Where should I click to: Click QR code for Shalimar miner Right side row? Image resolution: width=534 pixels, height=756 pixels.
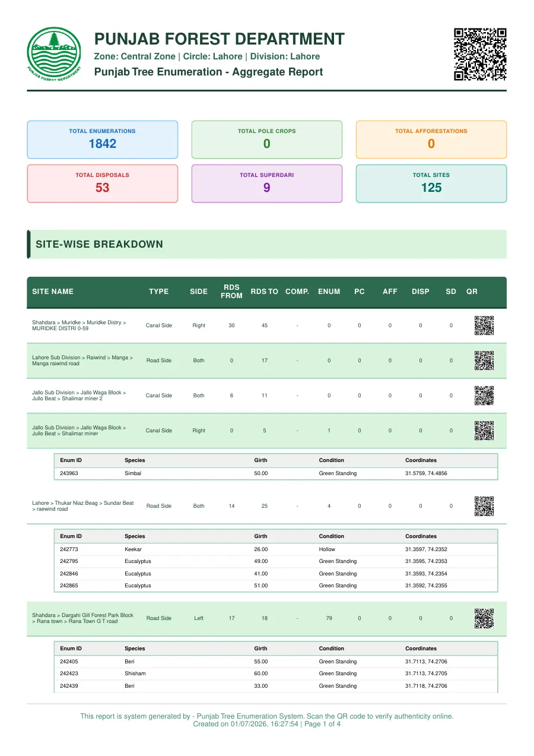[x=484, y=431]
